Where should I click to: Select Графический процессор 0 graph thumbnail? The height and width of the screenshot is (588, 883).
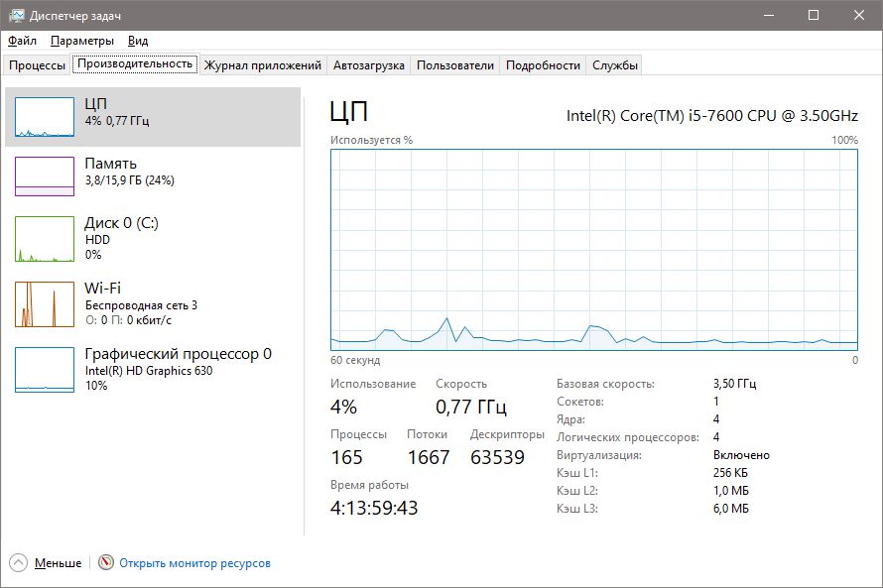[x=45, y=369]
